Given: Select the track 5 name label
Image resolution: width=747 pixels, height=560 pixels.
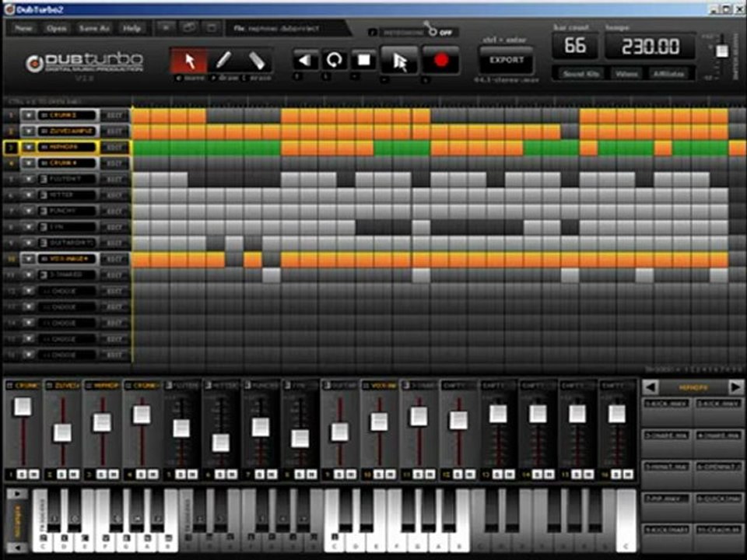Looking at the screenshot, I should click(68, 179).
